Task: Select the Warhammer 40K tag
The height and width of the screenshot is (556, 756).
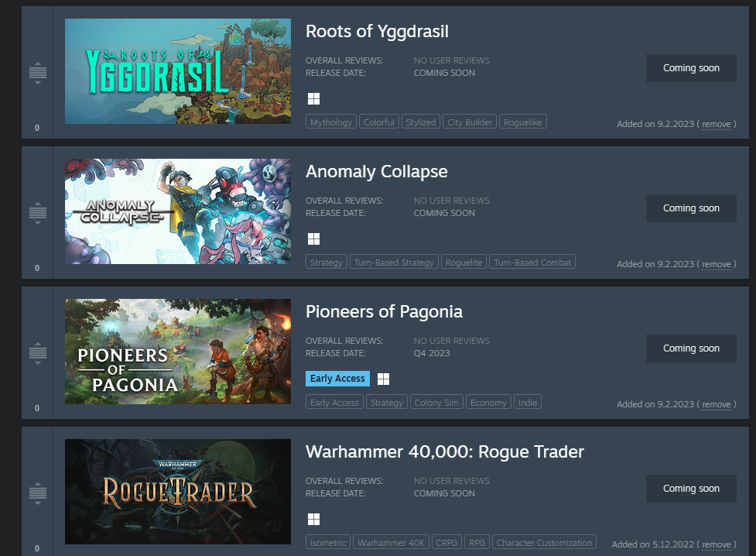Action: coord(391,543)
